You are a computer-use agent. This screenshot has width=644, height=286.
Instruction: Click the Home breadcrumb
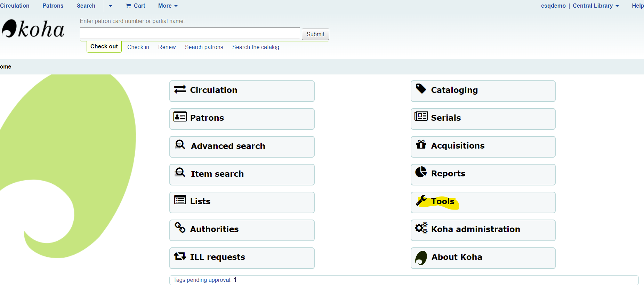[6, 66]
